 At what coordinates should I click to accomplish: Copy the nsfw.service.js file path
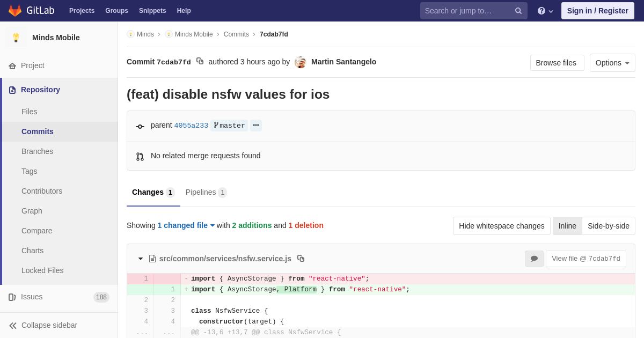(301, 259)
